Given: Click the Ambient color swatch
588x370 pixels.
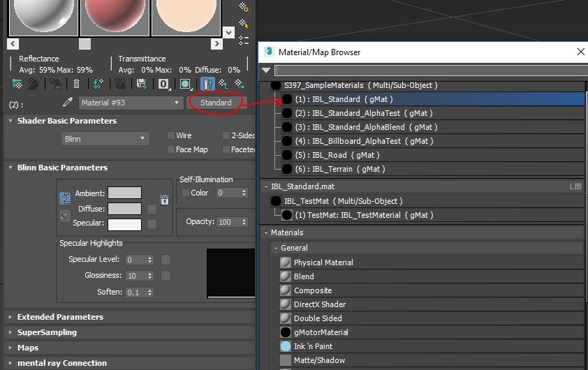Looking at the screenshot, I should pyautogui.click(x=124, y=193).
